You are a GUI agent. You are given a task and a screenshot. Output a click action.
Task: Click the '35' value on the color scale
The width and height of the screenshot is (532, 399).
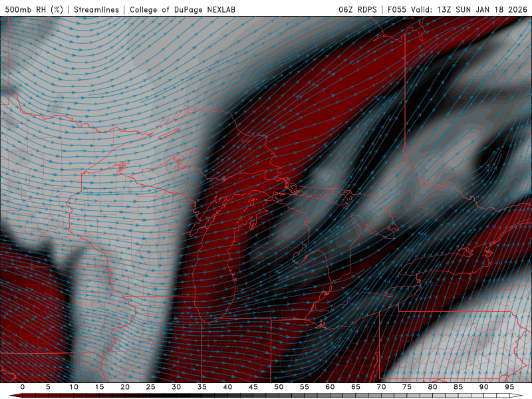pos(202,387)
